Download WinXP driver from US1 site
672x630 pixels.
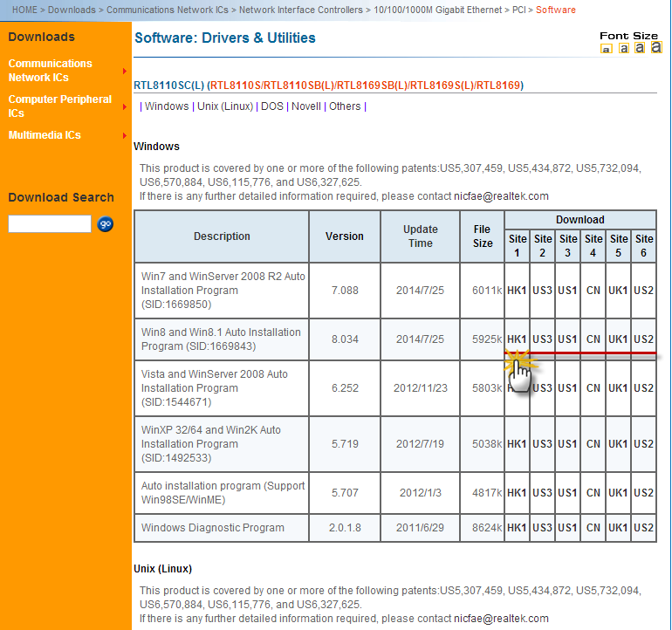[567, 444]
